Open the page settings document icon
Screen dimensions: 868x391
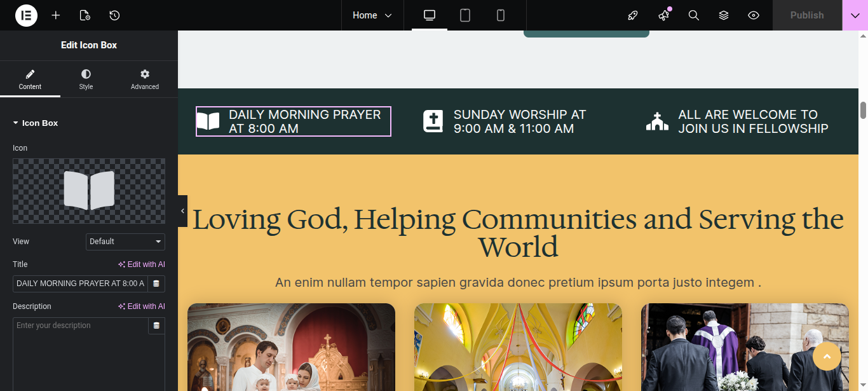coord(85,15)
